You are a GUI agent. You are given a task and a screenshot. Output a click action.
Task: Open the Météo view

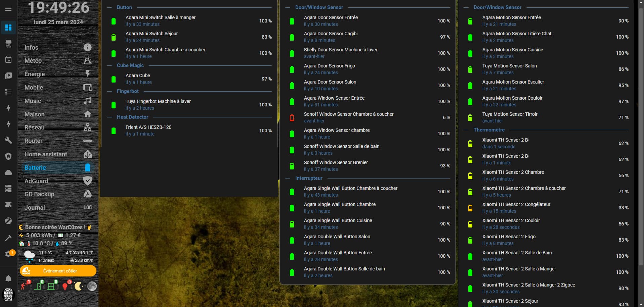point(58,61)
